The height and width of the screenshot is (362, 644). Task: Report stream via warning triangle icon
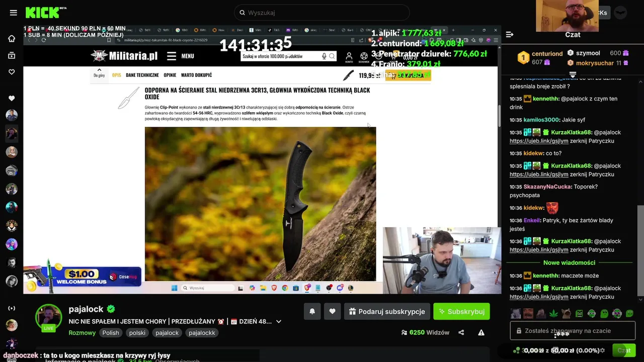click(x=481, y=332)
